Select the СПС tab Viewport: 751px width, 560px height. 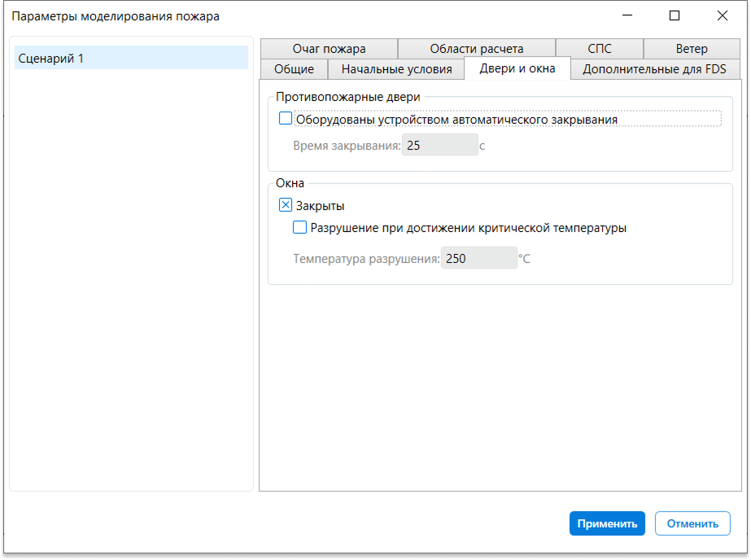(599, 48)
